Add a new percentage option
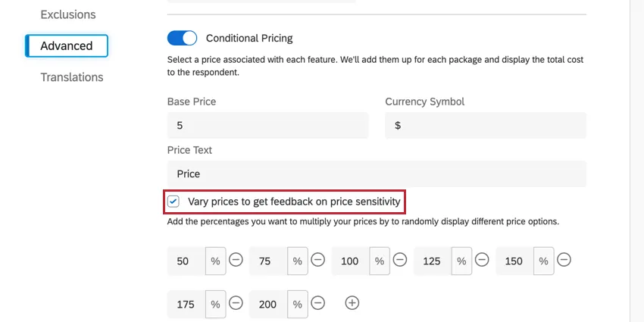The width and height of the screenshot is (644, 322). tap(352, 304)
